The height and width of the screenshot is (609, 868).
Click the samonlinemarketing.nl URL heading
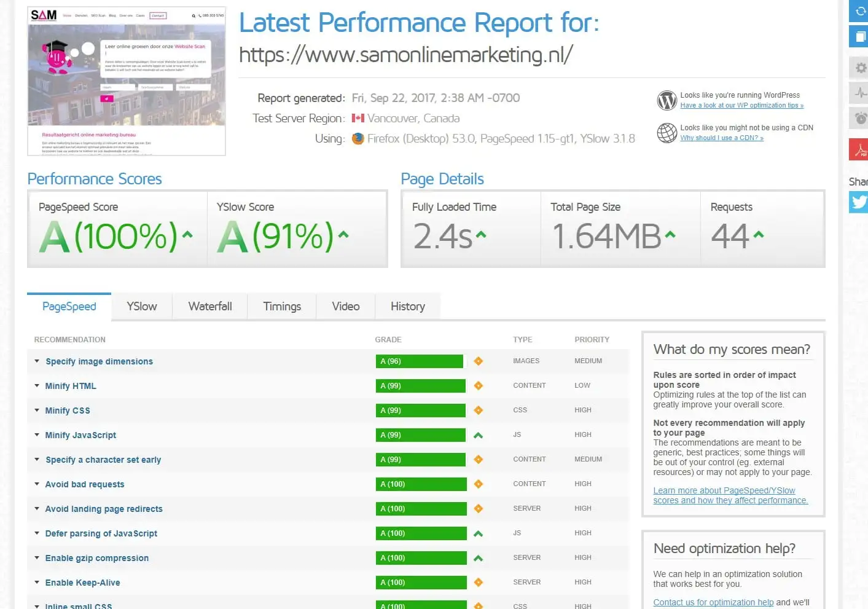click(406, 55)
